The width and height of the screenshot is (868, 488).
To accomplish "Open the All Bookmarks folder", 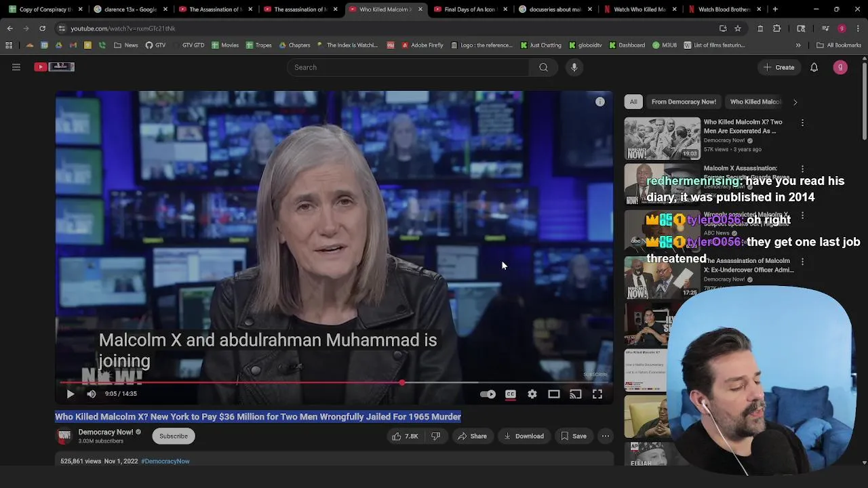I will [x=839, y=45].
